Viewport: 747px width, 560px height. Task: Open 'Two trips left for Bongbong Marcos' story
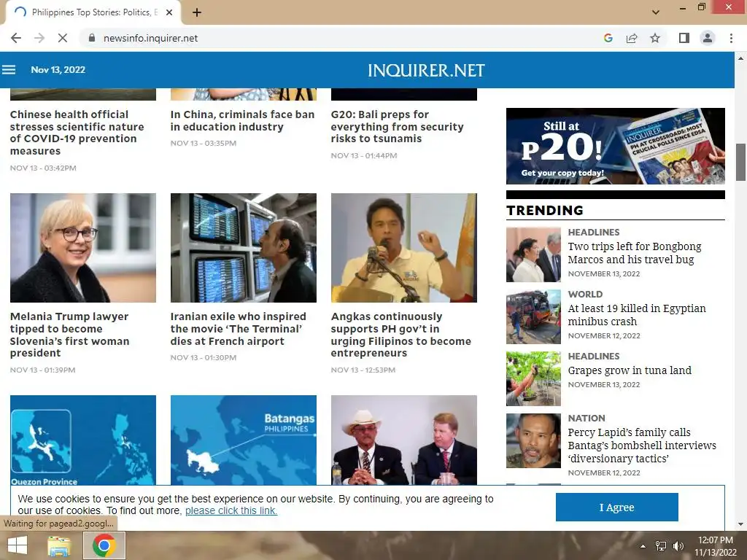click(x=635, y=253)
